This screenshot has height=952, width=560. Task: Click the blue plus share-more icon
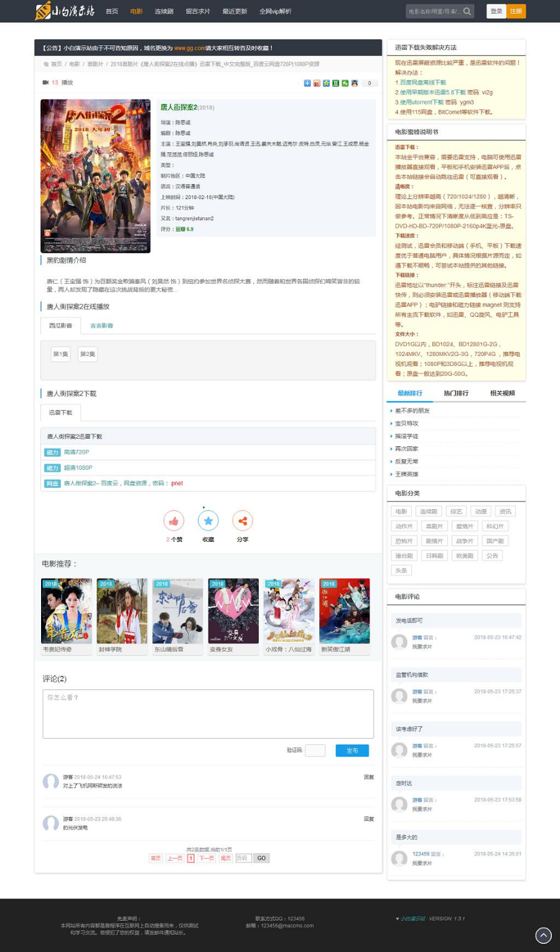click(307, 83)
